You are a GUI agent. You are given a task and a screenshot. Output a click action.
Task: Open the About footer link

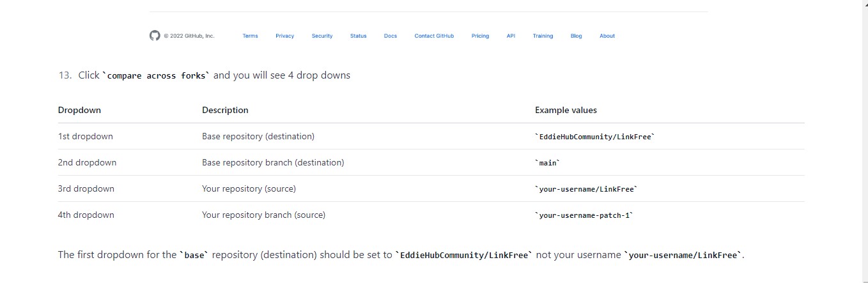[x=607, y=36]
